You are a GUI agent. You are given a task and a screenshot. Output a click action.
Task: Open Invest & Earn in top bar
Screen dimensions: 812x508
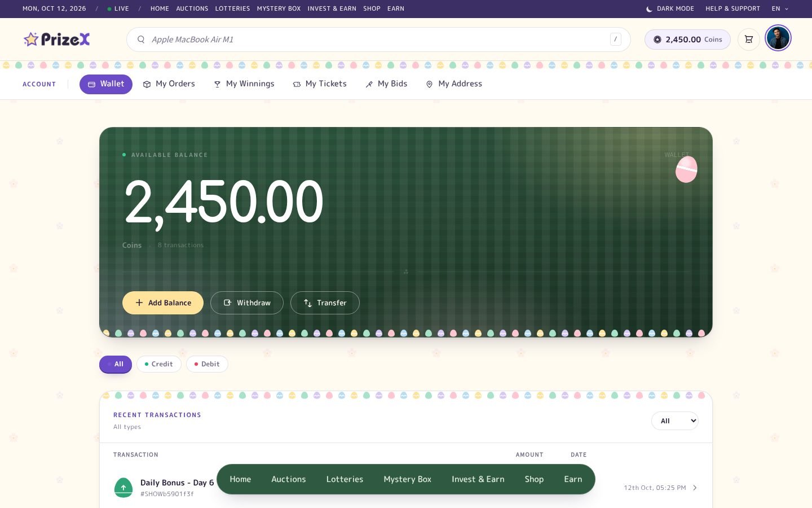tap(332, 9)
